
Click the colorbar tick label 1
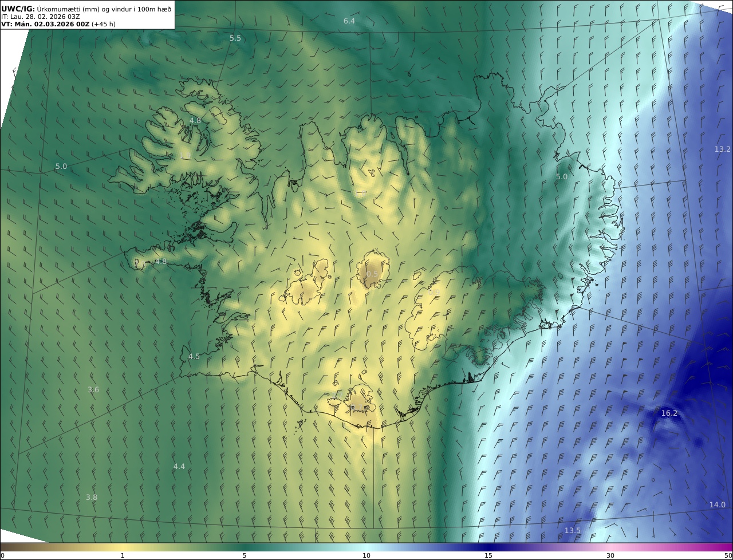[x=123, y=555]
